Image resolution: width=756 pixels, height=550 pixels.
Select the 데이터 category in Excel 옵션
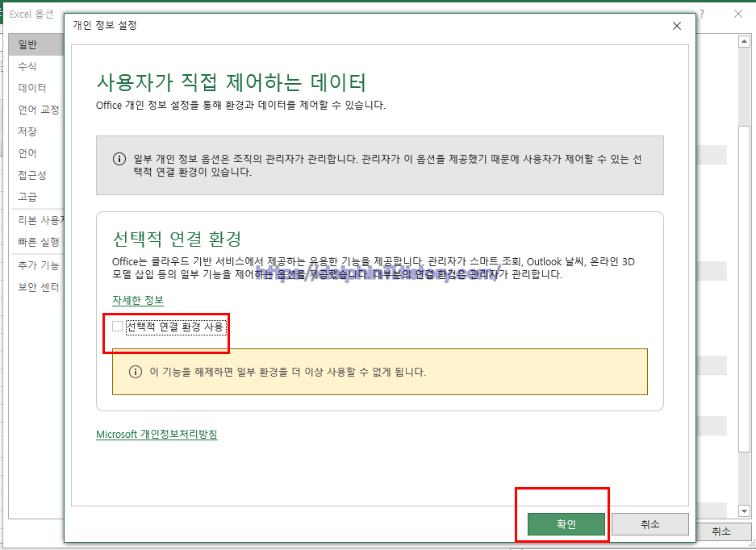(36, 88)
